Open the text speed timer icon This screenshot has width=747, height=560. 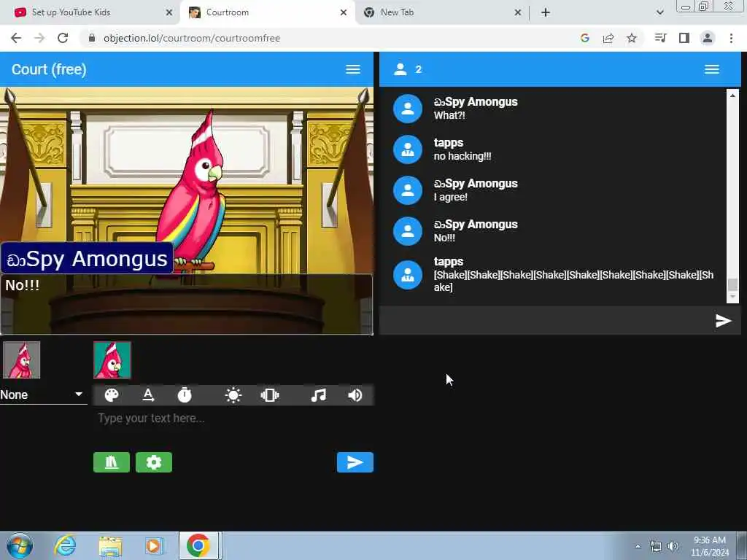pyautogui.click(x=185, y=395)
